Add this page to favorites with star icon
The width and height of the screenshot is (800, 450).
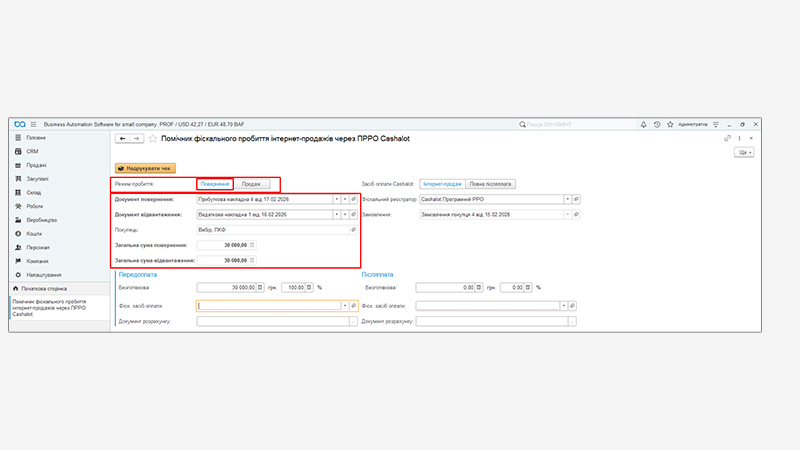(x=152, y=138)
